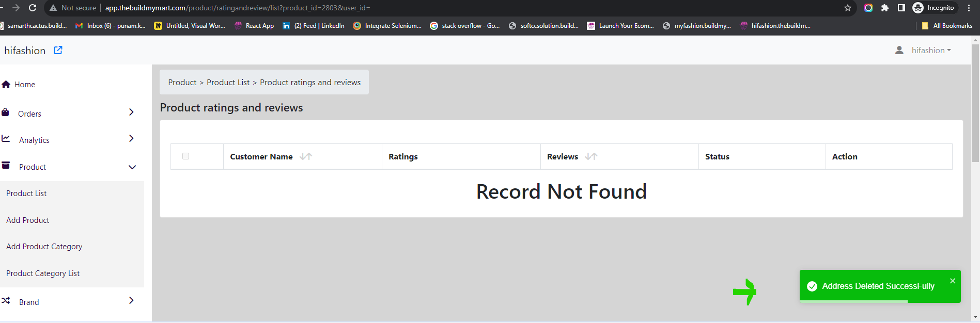Bookmark this page with star icon
Screen dimensions: 980x323
click(x=848, y=8)
